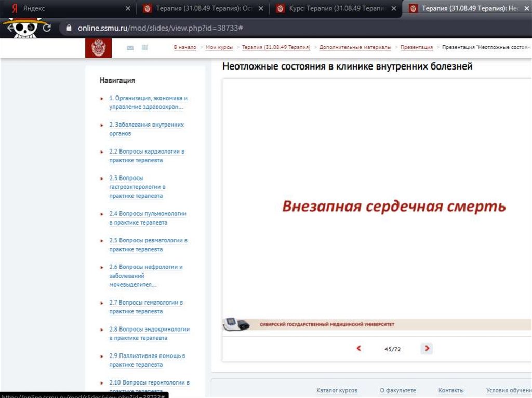Open the 'Презентация' breadcrumb link
532x398 pixels.
416,47
